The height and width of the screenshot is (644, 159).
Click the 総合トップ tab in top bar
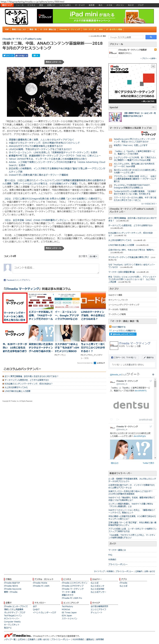tap(7, 5)
